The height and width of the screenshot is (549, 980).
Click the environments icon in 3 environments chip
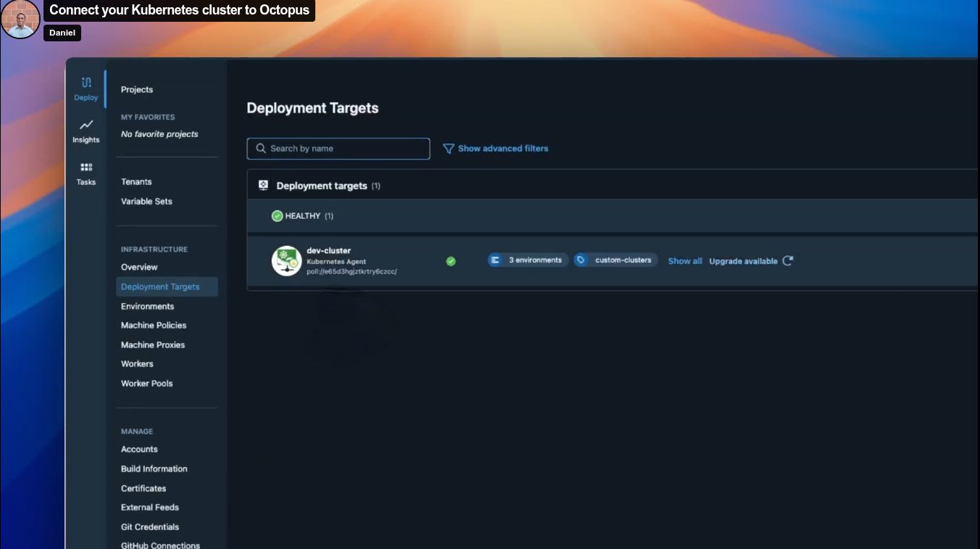point(496,260)
